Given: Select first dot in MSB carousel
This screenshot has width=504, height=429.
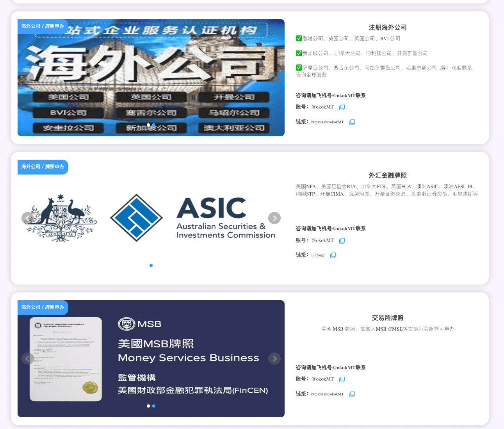Looking at the screenshot, I should [x=148, y=406].
